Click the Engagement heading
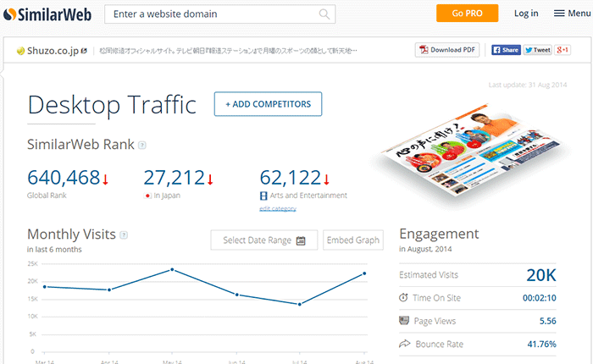Image resolution: width=593 pixels, height=364 pixels. coord(439,234)
